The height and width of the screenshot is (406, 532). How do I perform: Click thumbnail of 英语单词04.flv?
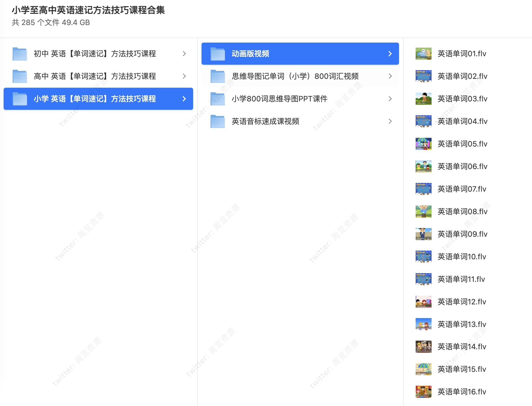pos(423,121)
